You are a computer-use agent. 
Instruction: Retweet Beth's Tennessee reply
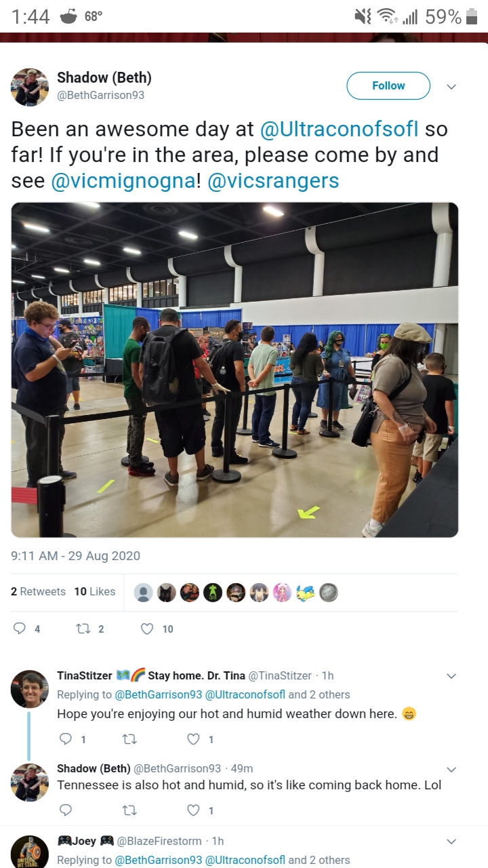coord(128,810)
